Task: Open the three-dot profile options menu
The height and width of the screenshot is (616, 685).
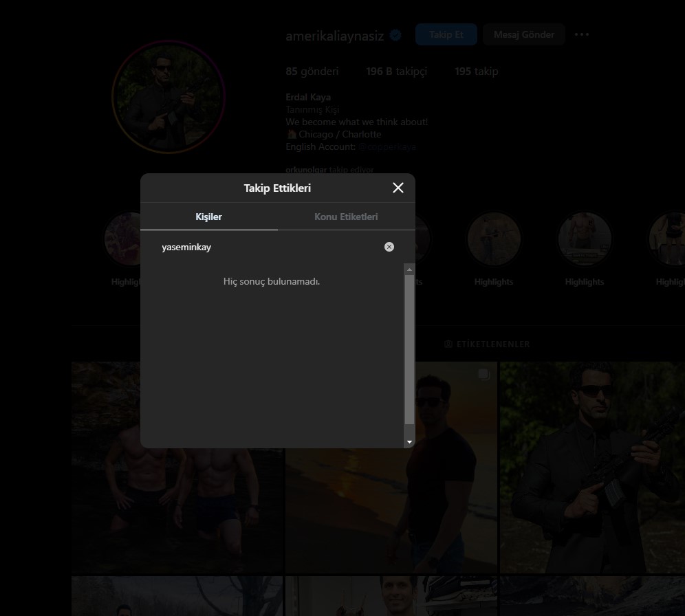Action: (x=582, y=34)
